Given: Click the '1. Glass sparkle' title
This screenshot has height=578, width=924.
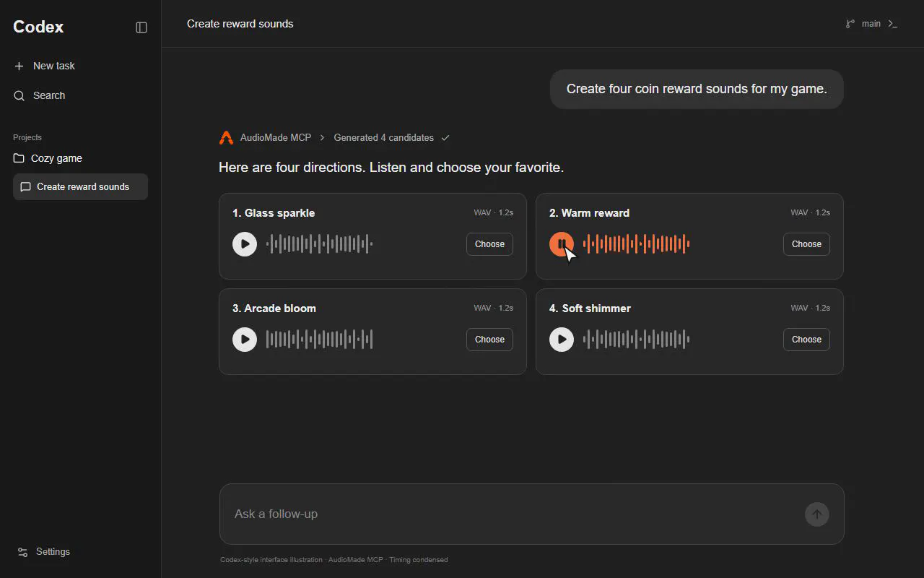Looking at the screenshot, I should tap(274, 213).
